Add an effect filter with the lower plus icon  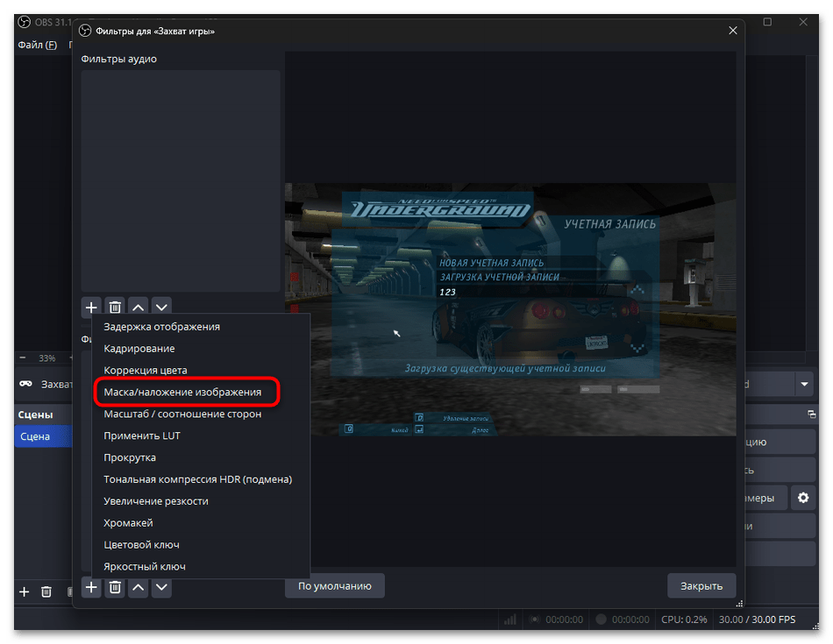pyautogui.click(x=91, y=587)
